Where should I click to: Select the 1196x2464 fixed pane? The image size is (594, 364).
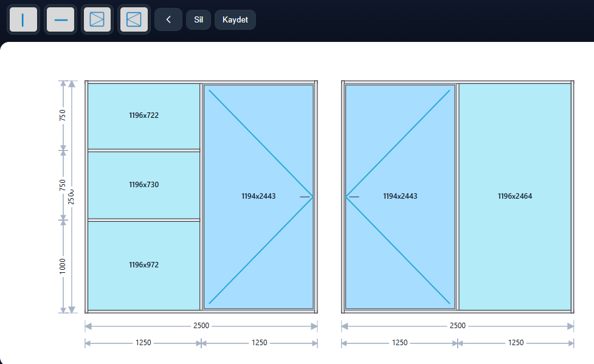tap(515, 196)
